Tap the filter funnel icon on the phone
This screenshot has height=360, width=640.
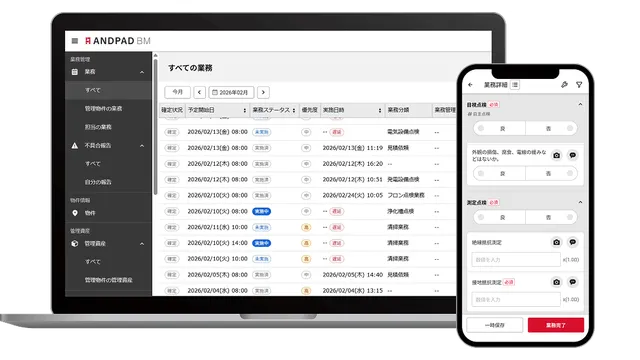579,84
